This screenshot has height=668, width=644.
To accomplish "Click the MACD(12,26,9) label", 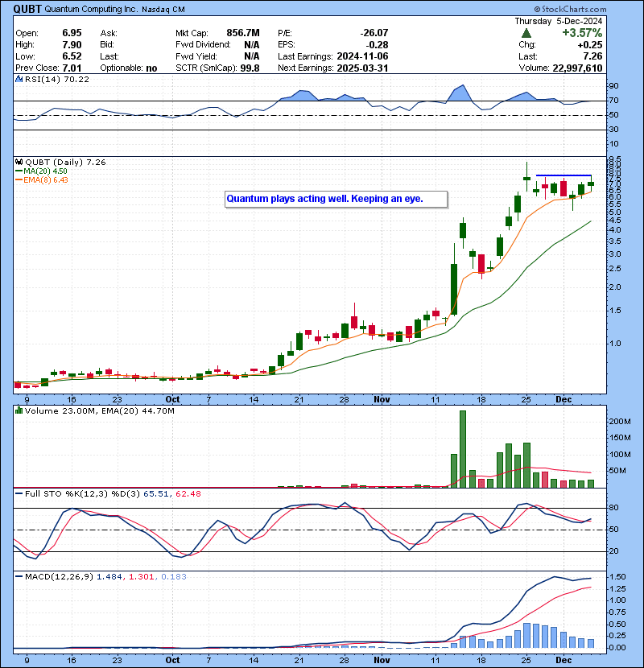I will click(59, 576).
